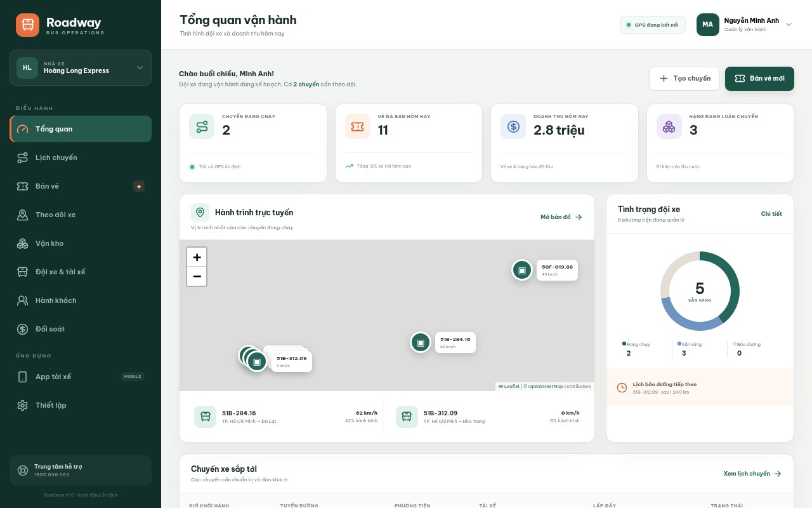Image resolution: width=812 pixels, height=508 pixels.
Task: Click the Hành khách people icon
Action: point(23,300)
